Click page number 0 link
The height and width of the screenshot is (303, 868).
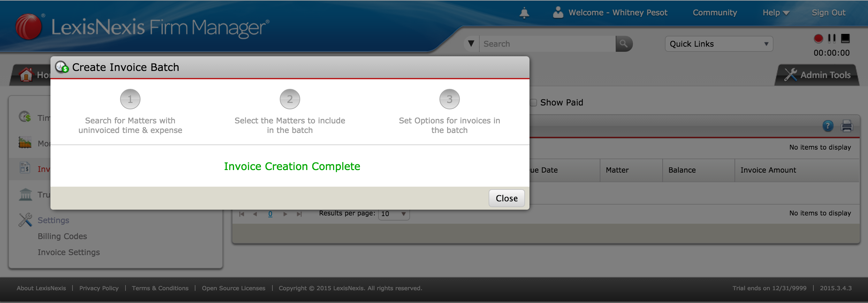(x=270, y=214)
